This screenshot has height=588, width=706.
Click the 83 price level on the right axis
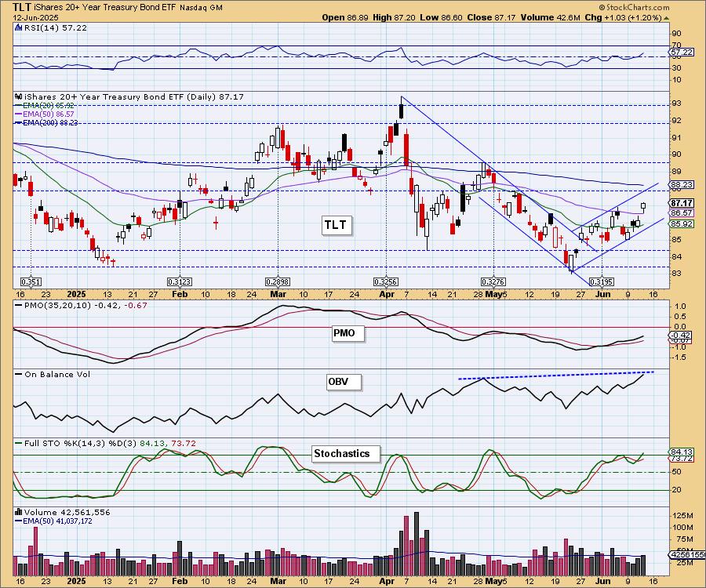pos(677,274)
